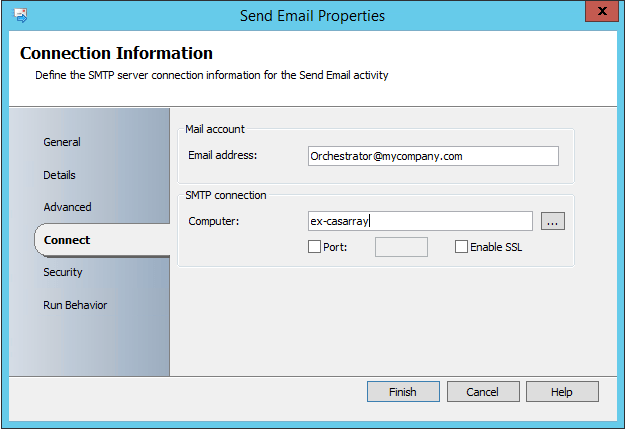This screenshot has height=430, width=625.
Task: Switch to the General tab
Action: click(x=62, y=142)
